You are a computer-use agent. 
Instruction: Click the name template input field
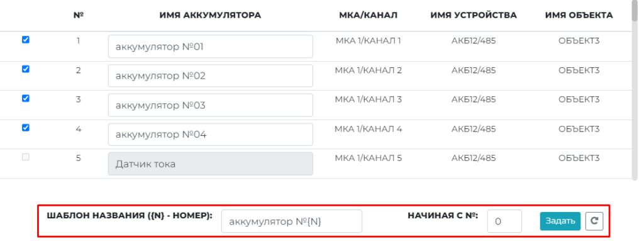click(292, 221)
